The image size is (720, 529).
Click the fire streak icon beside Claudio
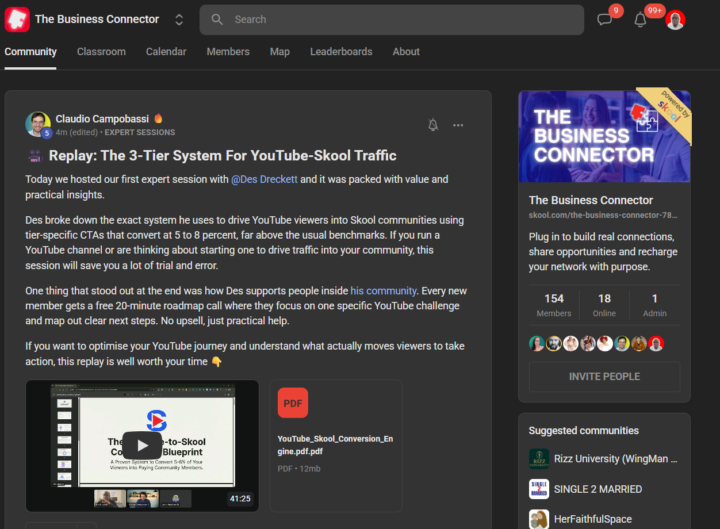point(158,118)
